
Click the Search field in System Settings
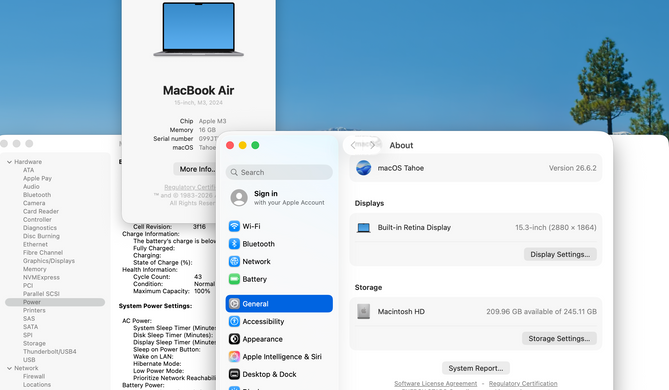[279, 172]
